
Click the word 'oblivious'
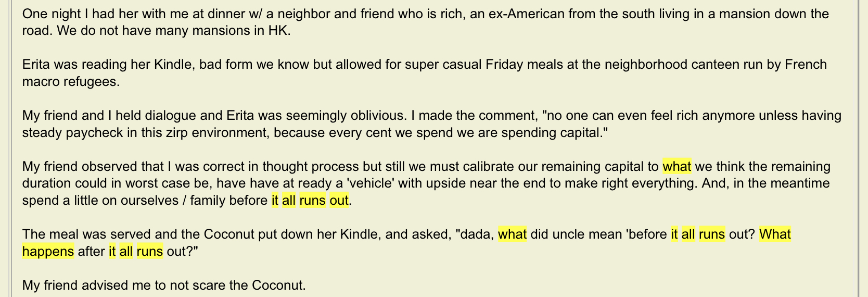click(x=382, y=116)
